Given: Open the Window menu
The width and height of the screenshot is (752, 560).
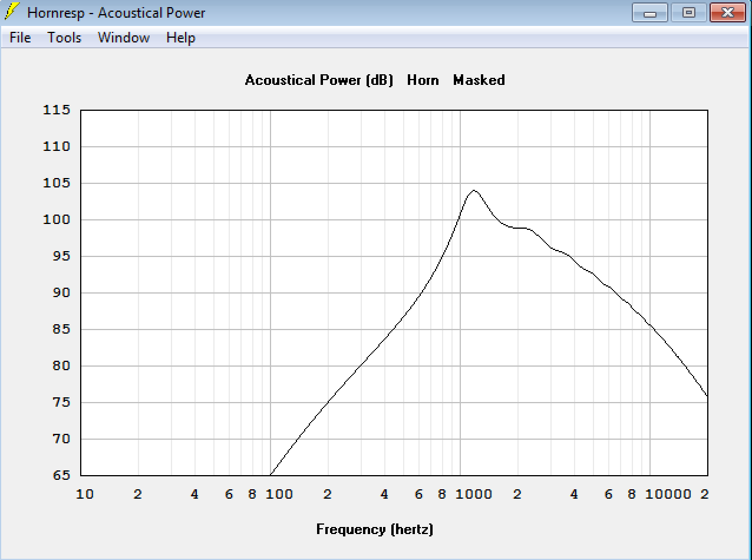Looking at the screenshot, I should pyautogui.click(x=124, y=38).
